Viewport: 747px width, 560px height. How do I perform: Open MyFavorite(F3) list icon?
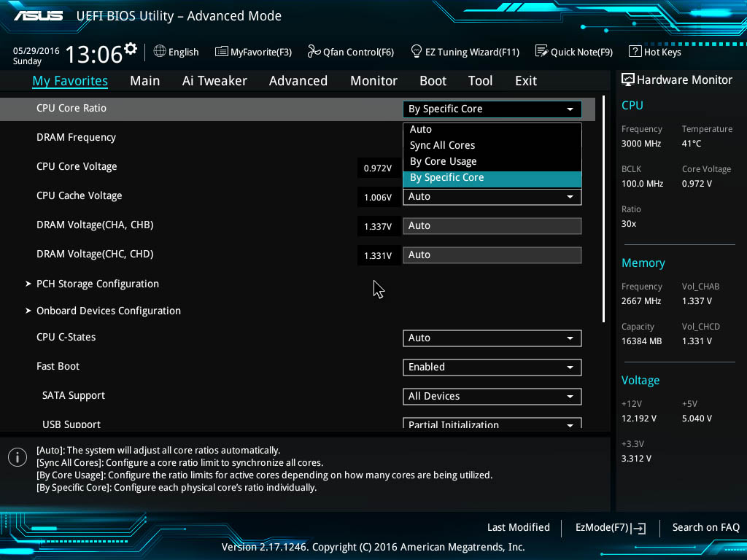click(x=222, y=52)
